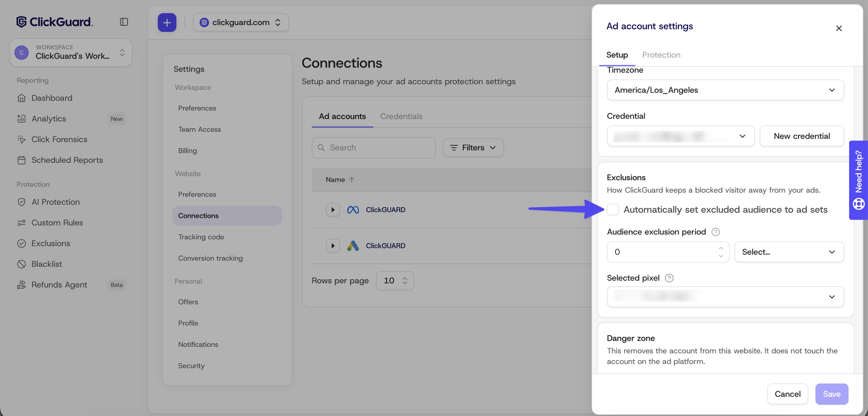Open Security settings
868x416 pixels.
191,366
